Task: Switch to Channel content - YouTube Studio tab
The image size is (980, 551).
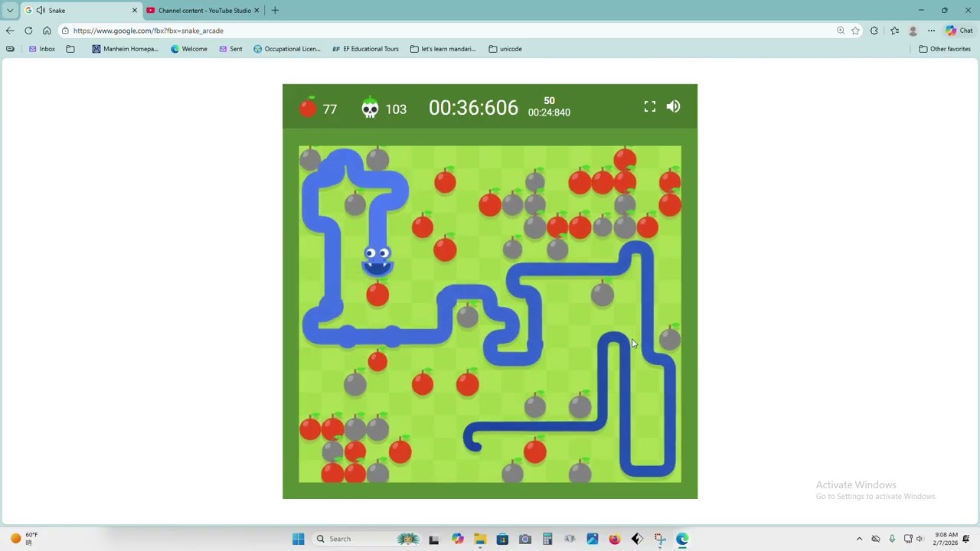Action: pos(203,11)
